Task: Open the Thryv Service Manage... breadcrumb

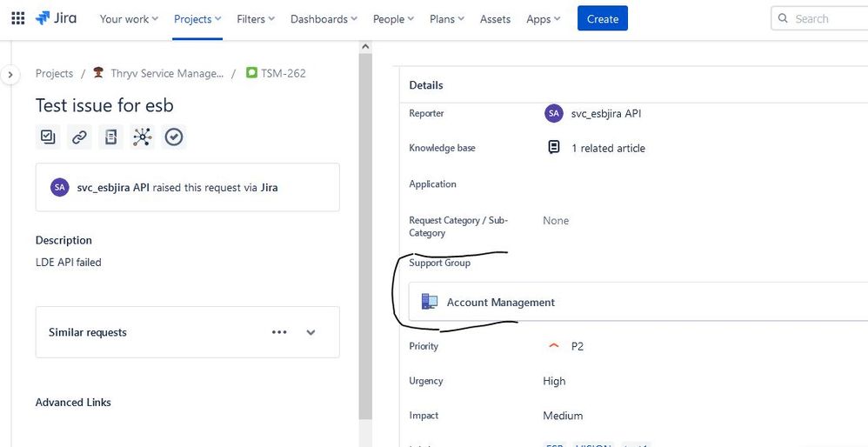Action: [167, 73]
